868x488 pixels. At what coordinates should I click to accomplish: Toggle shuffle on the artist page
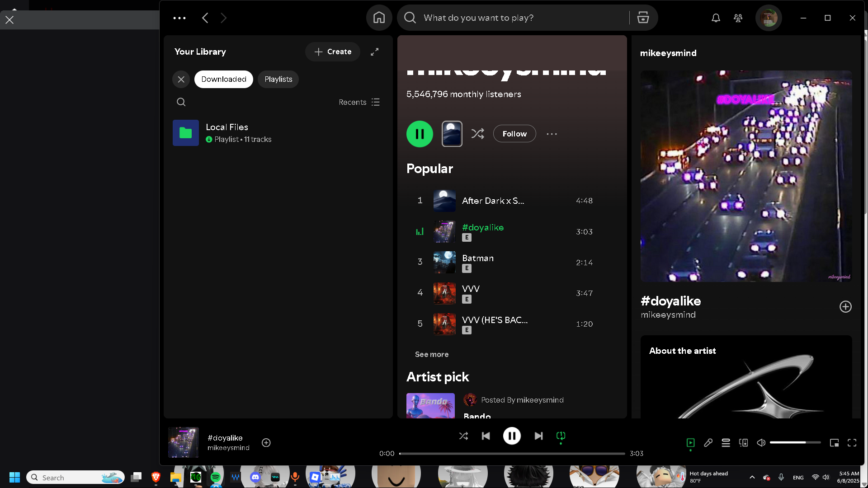pyautogui.click(x=478, y=134)
